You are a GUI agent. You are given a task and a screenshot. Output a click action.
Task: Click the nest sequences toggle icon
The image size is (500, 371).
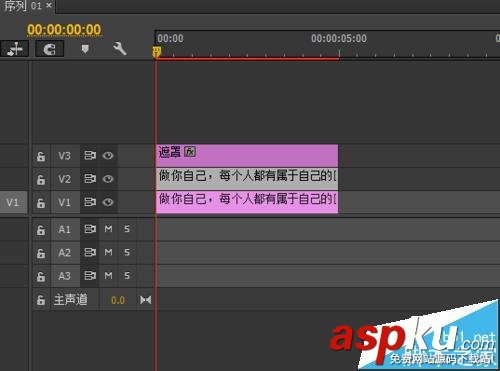[14, 49]
